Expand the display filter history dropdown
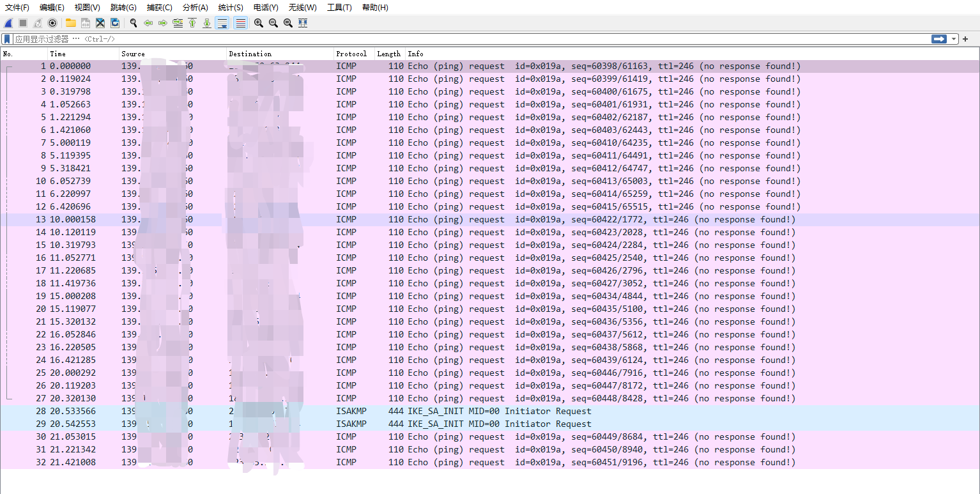 [x=954, y=39]
